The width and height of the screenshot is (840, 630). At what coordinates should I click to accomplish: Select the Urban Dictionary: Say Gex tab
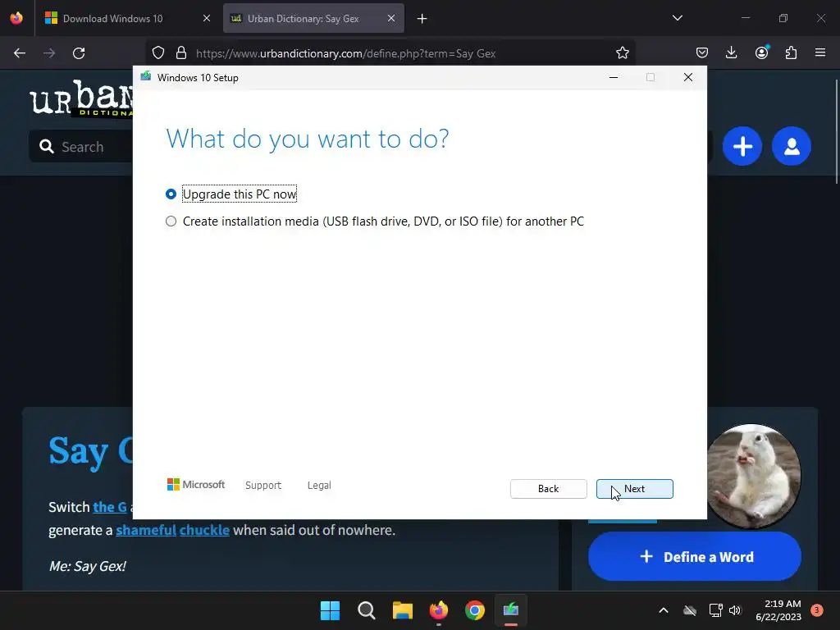pyautogui.click(x=304, y=18)
